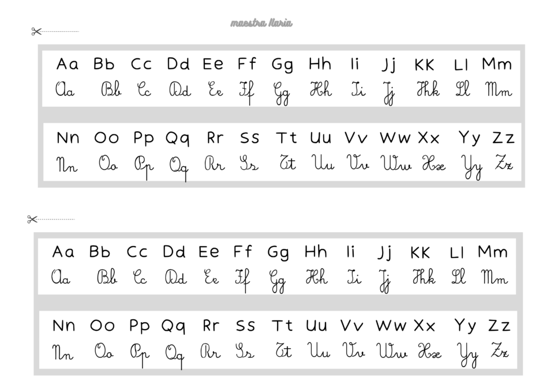The width and height of the screenshot is (554, 392).
Task: Click printed 'Oo' in the lower alphabet strip
Action: [x=102, y=326]
